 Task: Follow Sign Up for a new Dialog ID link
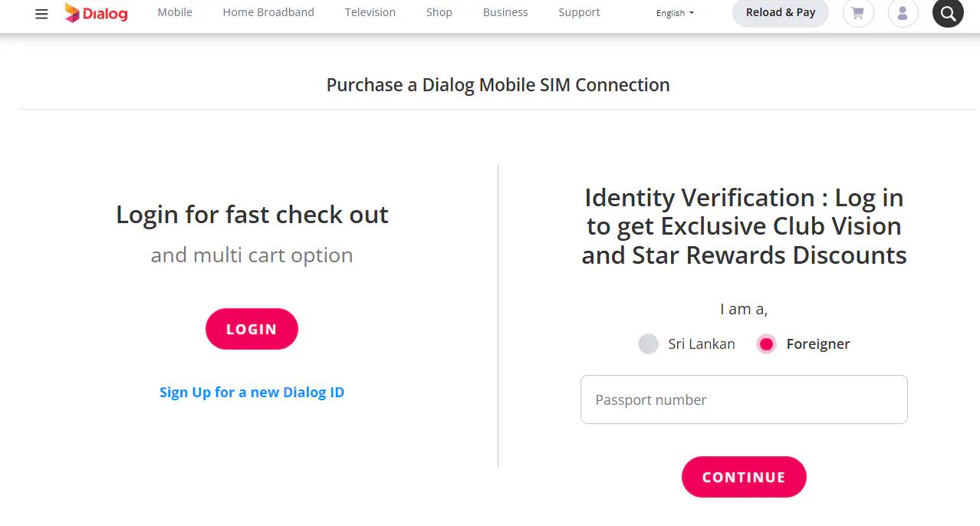click(x=252, y=393)
